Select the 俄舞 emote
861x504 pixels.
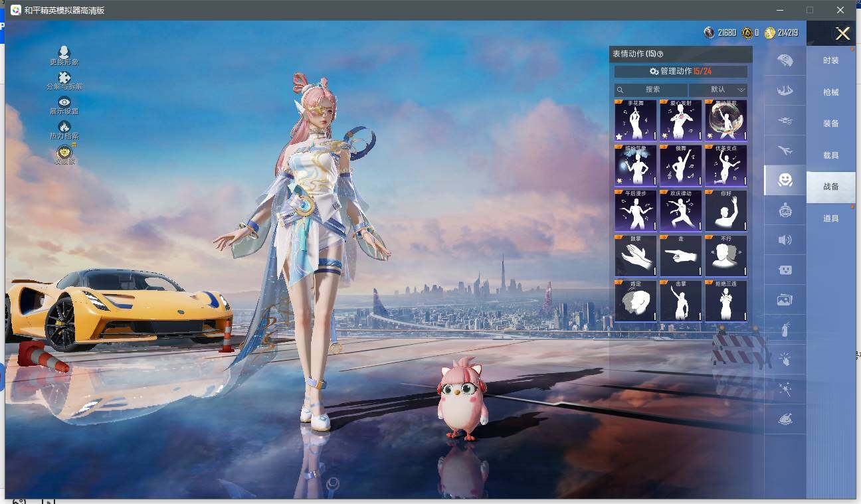coord(681,165)
